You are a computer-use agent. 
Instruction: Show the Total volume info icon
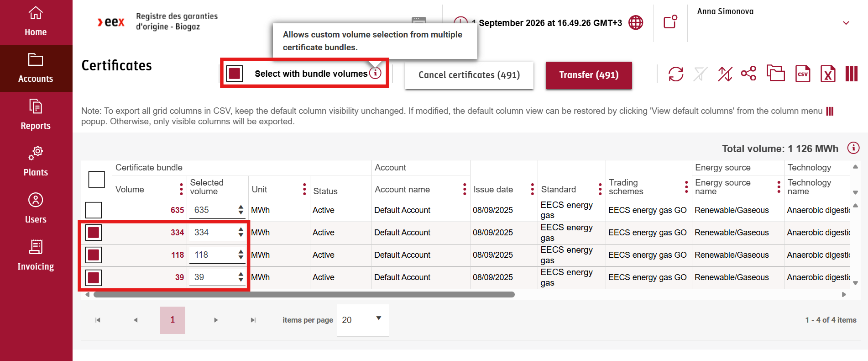(853, 148)
